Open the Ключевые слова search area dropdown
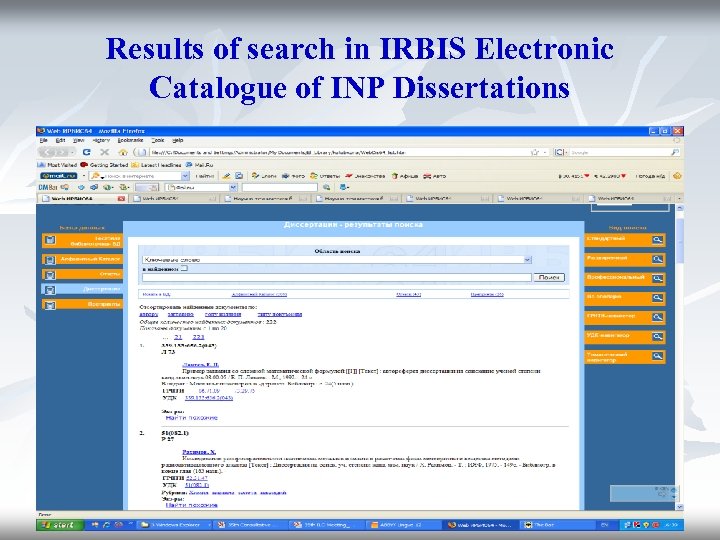The height and width of the screenshot is (540, 720). click(528, 259)
